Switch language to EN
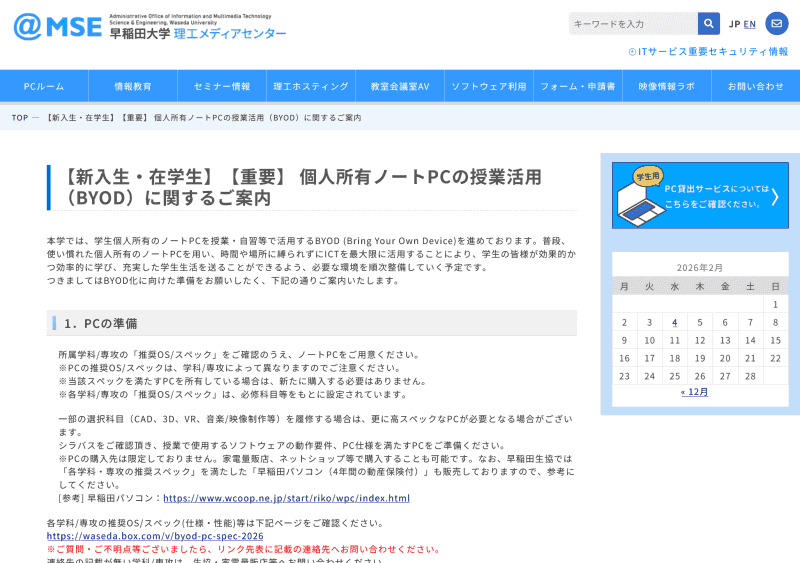The image size is (800, 563). (x=749, y=24)
